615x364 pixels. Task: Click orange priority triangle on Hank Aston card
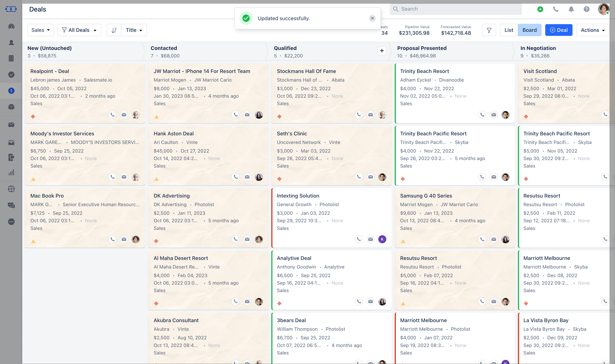coord(156,179)
